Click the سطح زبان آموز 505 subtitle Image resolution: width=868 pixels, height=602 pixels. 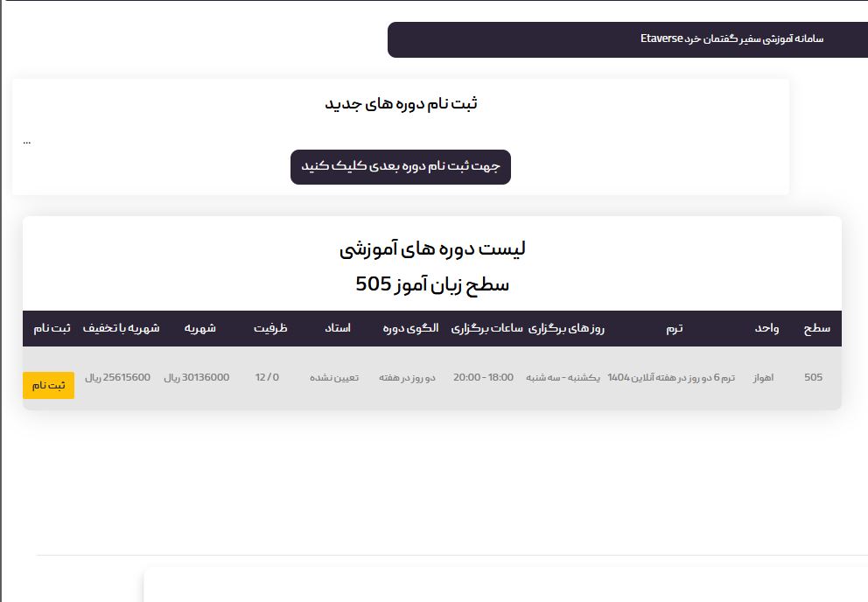tap(432, 284)
